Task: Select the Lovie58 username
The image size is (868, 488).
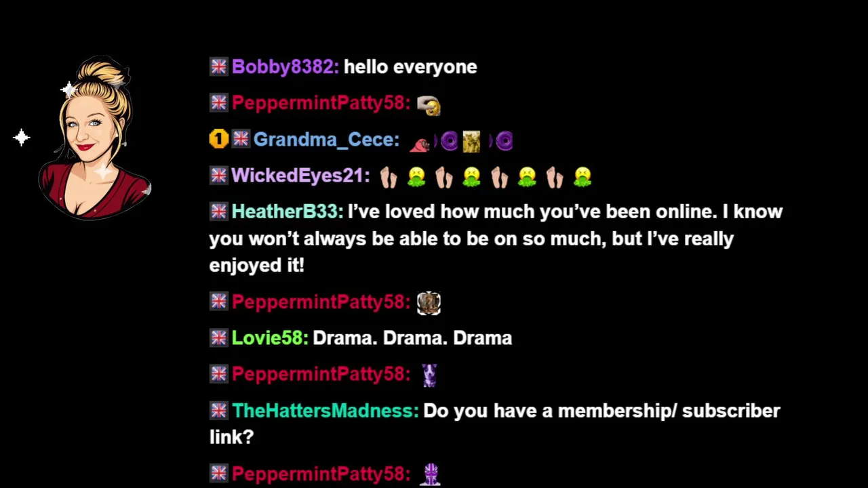Action: coord(270,338)
